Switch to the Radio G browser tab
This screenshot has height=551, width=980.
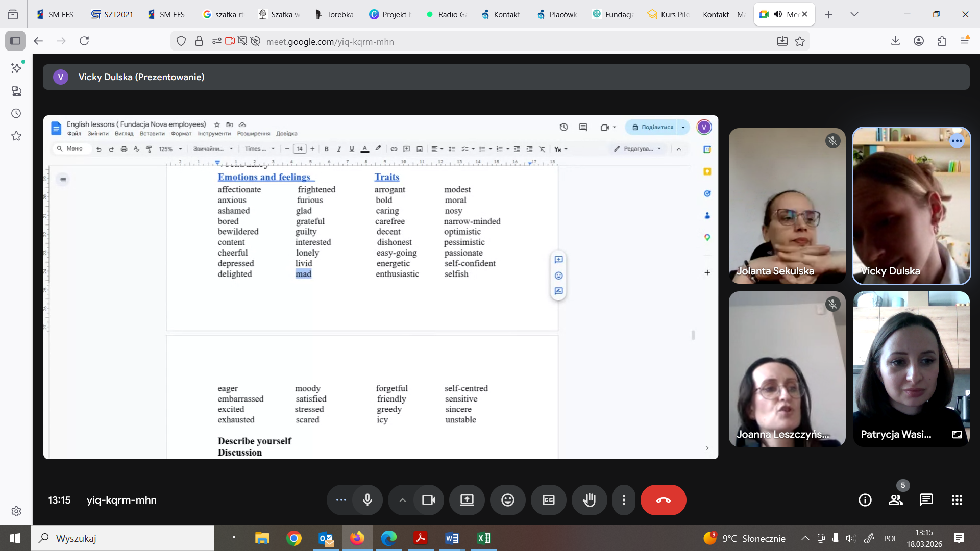[x=447, y=14]
